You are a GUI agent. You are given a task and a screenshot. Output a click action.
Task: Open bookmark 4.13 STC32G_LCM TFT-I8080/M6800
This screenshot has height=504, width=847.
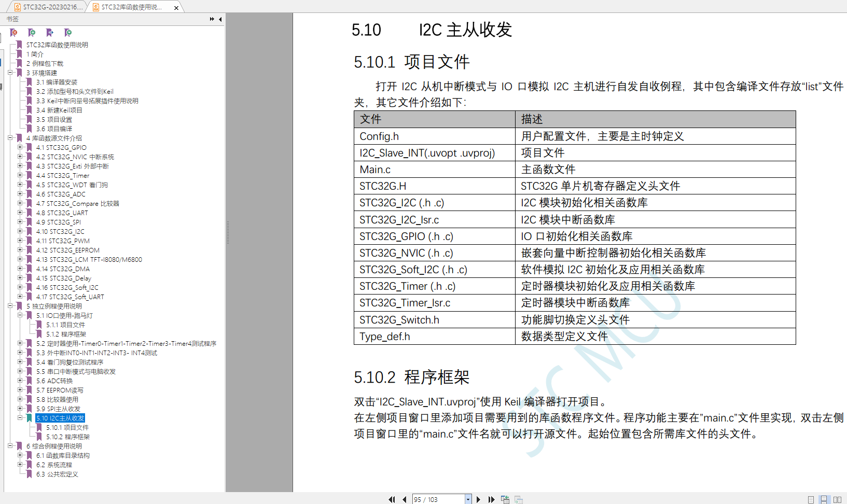point(89,260)
